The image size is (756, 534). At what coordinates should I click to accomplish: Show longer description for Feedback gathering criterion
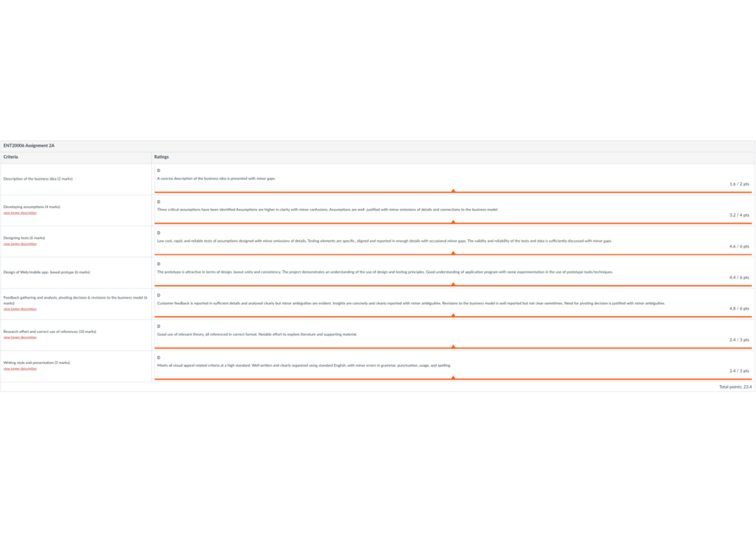coord(20,309)
